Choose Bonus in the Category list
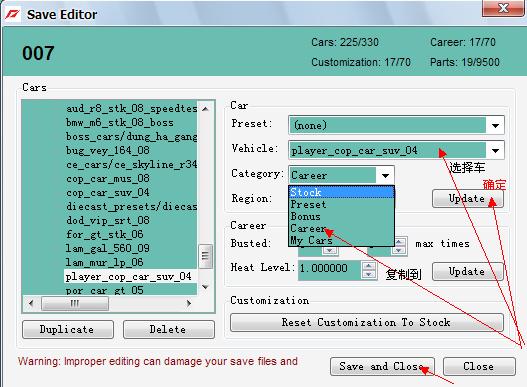 coord(341,217)
